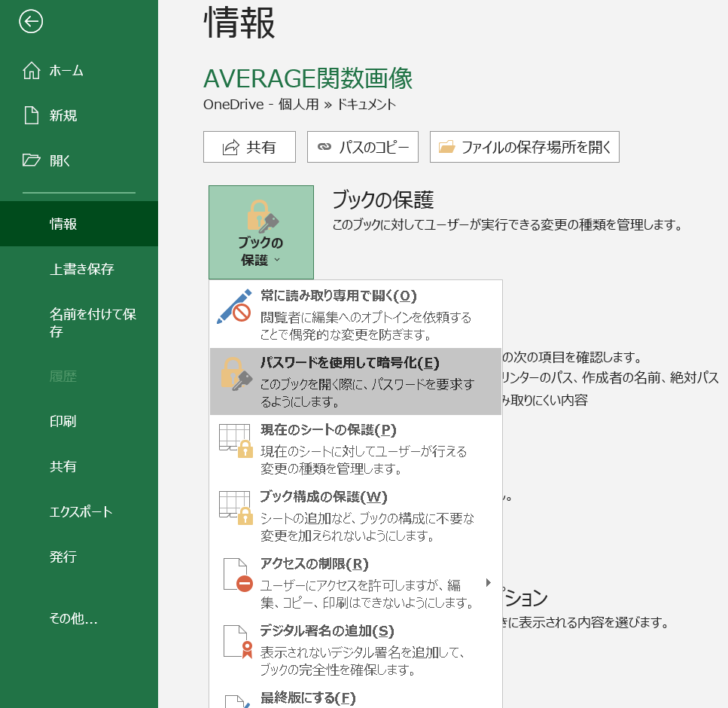This screenshot has width=728, height=708.
Task: Expand the アクセスの制限 submenu arrow
Action: pos(489,582)
